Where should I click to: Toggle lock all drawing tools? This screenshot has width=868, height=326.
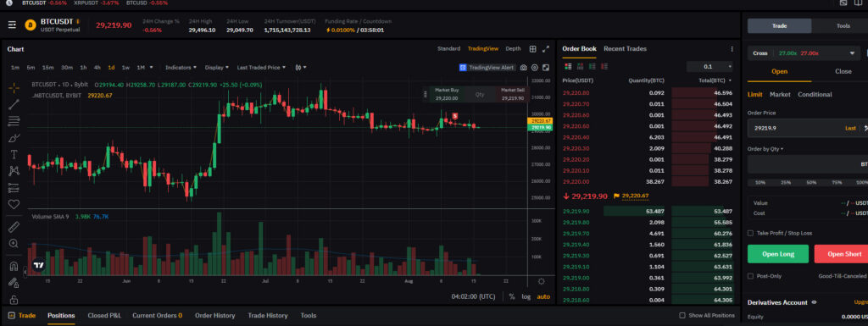[14, 299]
